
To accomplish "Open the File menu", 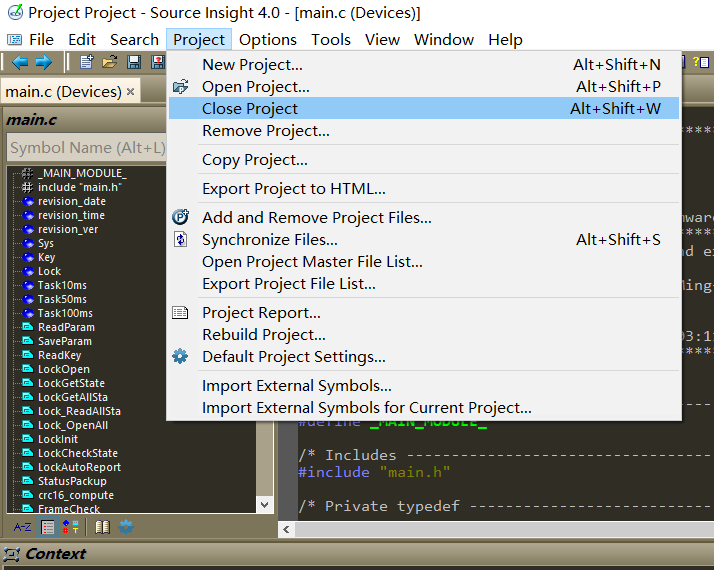I will [x=41, y=40].
